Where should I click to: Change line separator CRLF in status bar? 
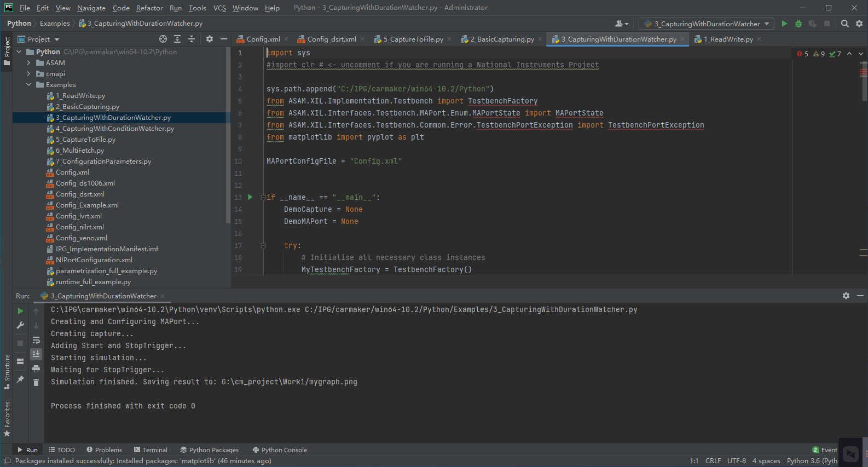713,461
